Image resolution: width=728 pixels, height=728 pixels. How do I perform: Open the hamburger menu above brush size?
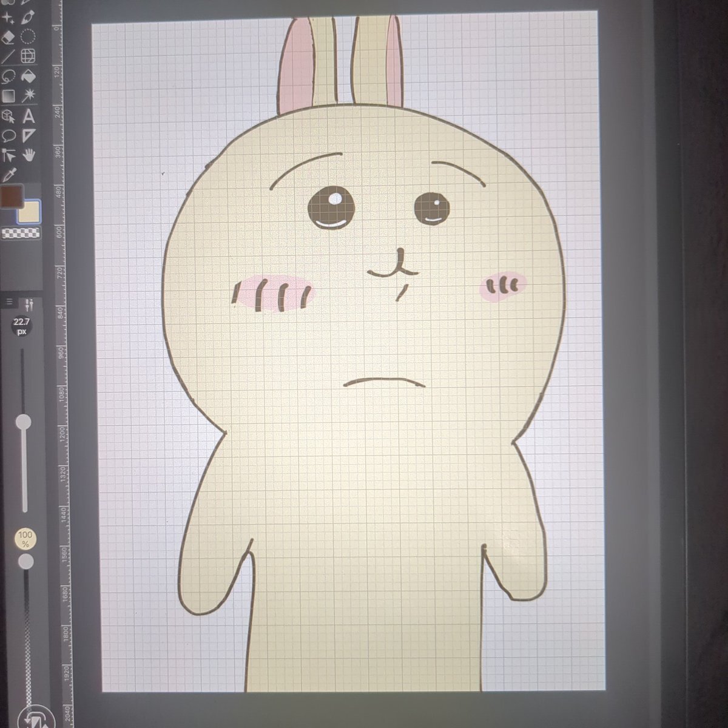point(10,302)
